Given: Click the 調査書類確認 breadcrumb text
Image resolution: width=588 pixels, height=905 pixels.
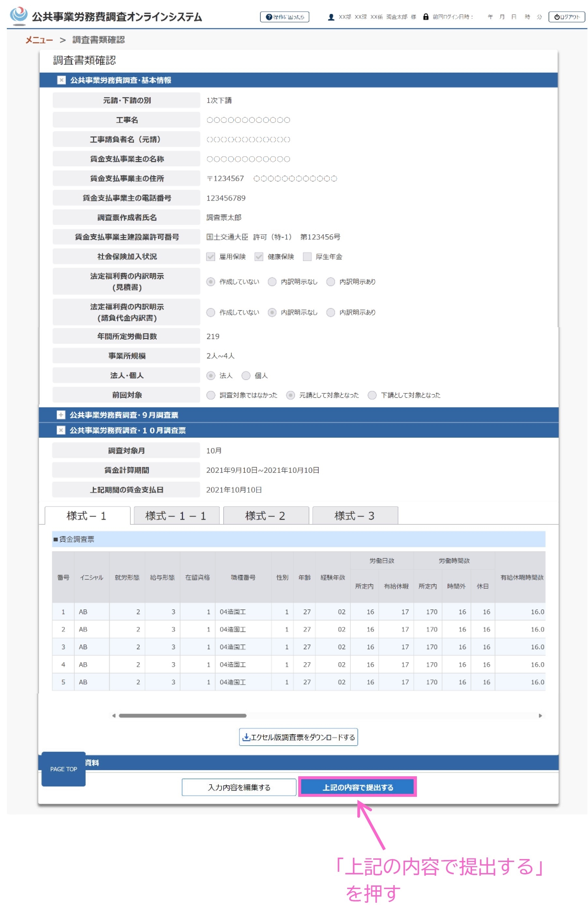Looking at the screenshot, I should click(x=98, y=40).
